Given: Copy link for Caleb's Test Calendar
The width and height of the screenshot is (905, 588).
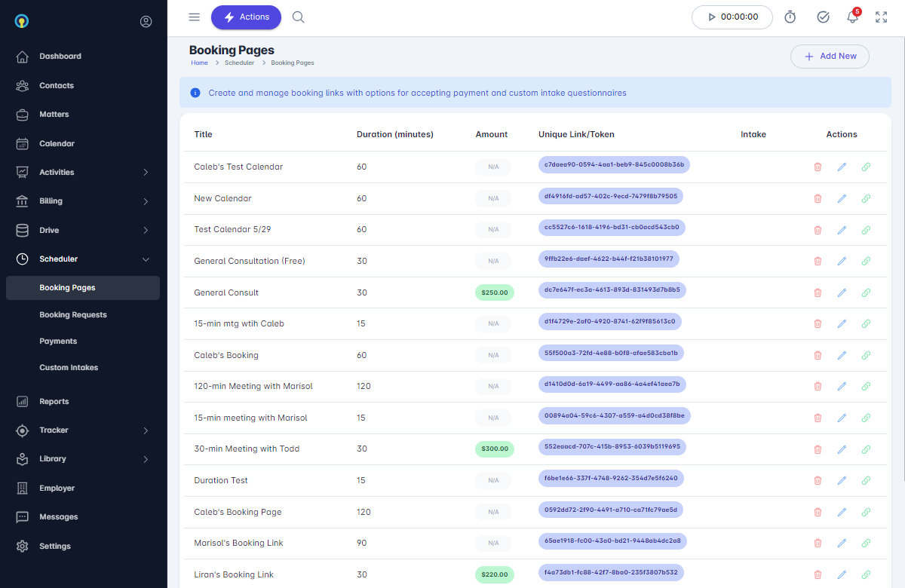Looking at the screenshot, I should pos(866,167).
